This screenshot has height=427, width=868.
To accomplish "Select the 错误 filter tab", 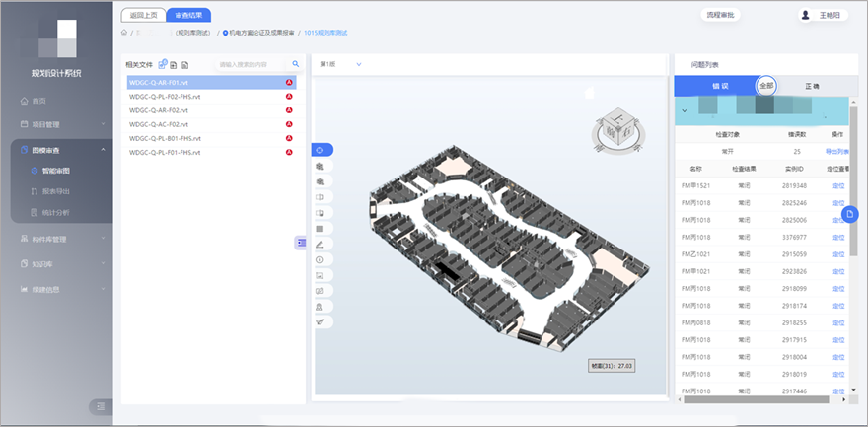I will click(720, 86).
